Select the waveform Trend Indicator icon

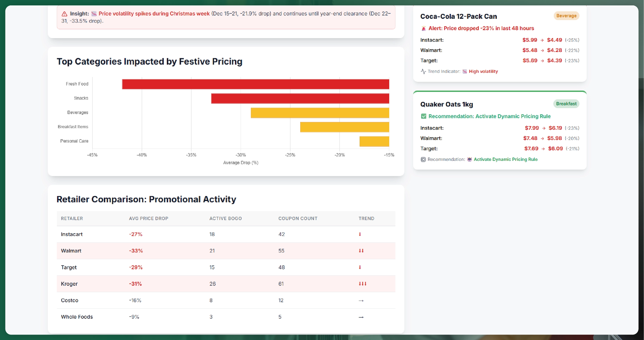coord(423,71)
